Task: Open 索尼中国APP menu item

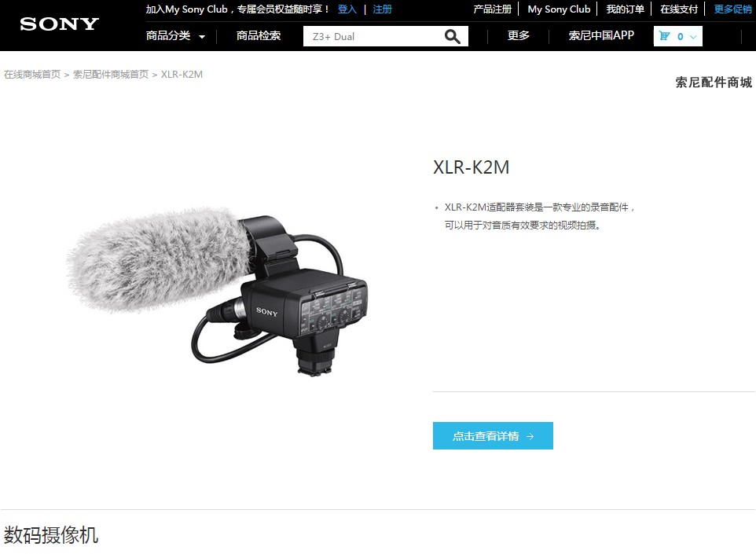Action: pyautogui.click(x=601, y=35)
